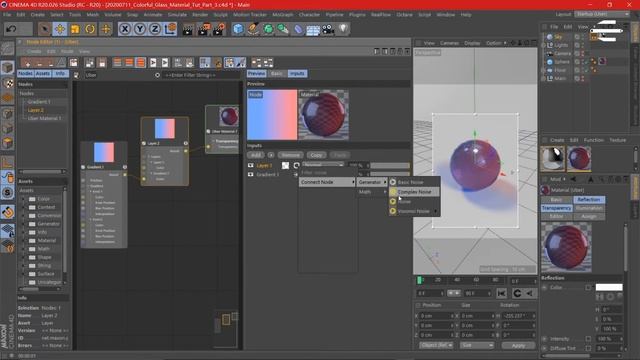Viewport: 640px width, 360px height.
Task: Toggle visibility of Gradient 1 input
Action: pos(251,174)
